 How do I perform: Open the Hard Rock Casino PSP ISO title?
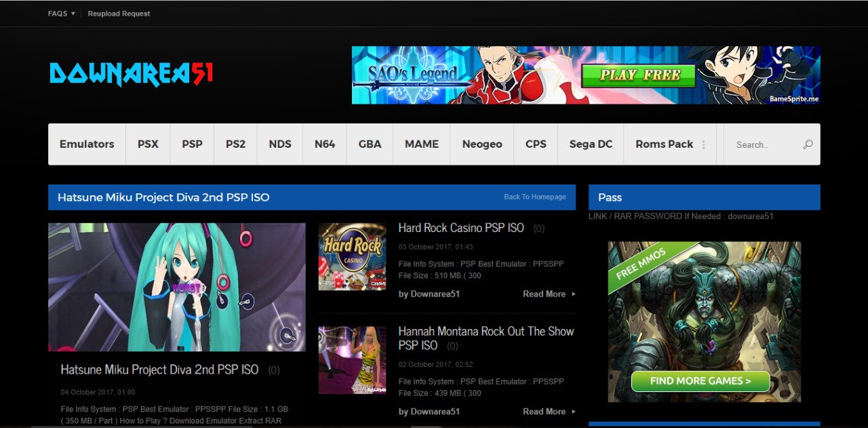pyautogui.click(x=461, y=228)
